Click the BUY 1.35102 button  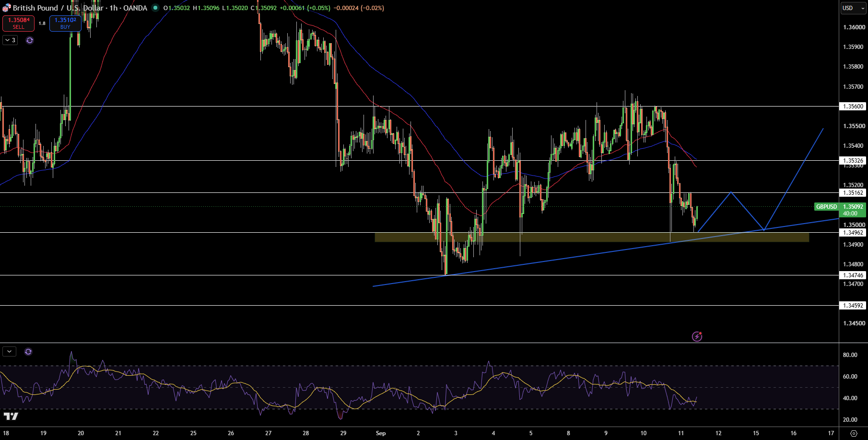(x=65, y=24)
